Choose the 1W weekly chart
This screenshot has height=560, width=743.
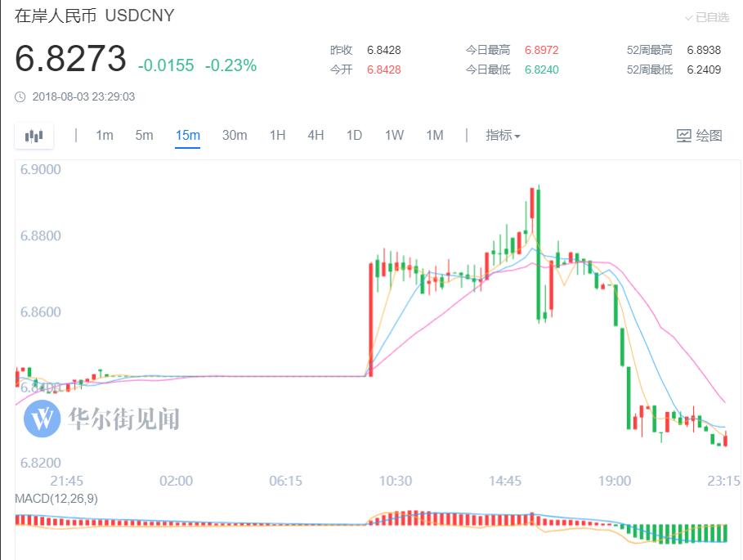394,135
